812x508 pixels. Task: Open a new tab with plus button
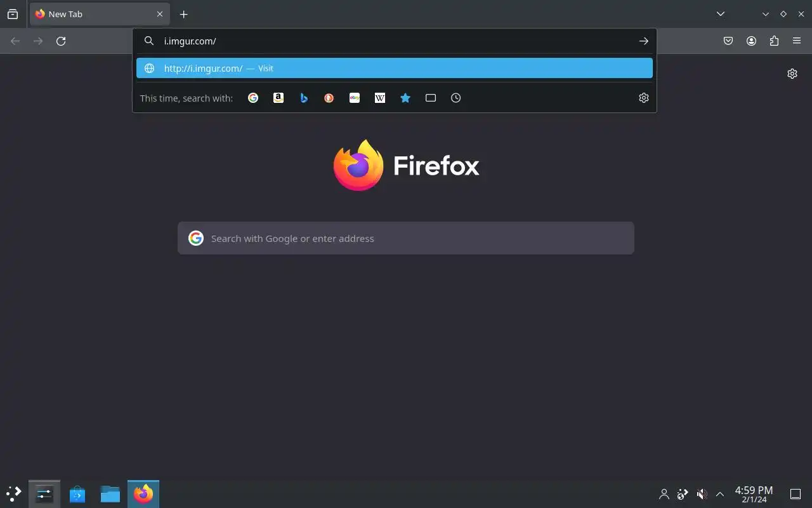coord(183,14)
